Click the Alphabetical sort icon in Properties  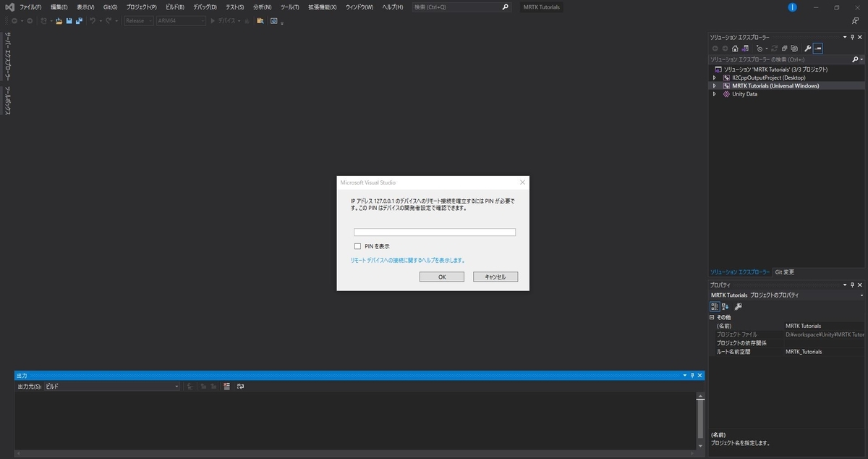pos(726,306)
